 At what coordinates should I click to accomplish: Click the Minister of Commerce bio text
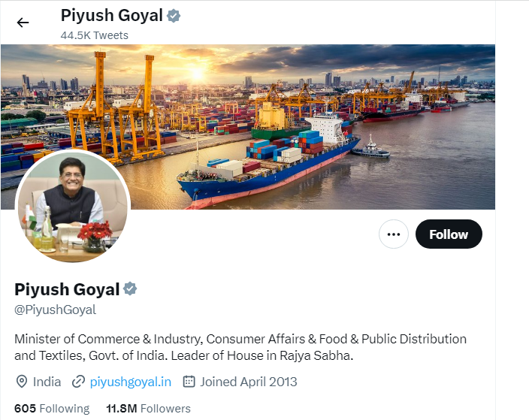240,347
